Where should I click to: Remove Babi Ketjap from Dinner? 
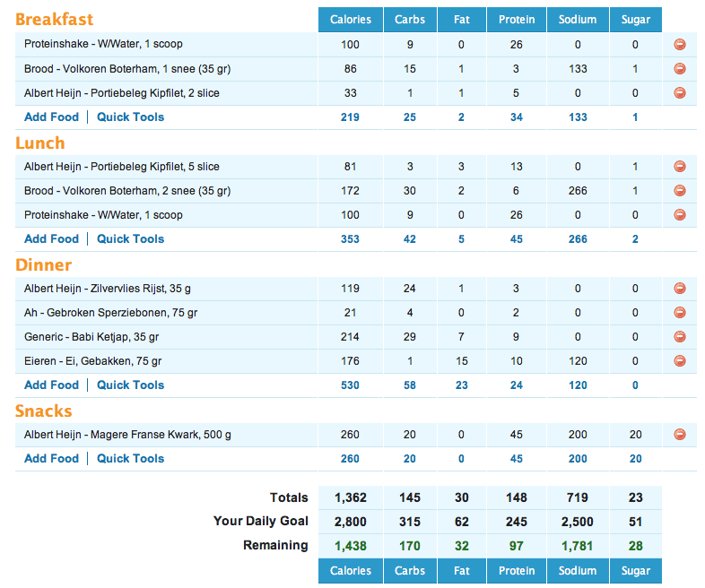click(x=679, y=337)
